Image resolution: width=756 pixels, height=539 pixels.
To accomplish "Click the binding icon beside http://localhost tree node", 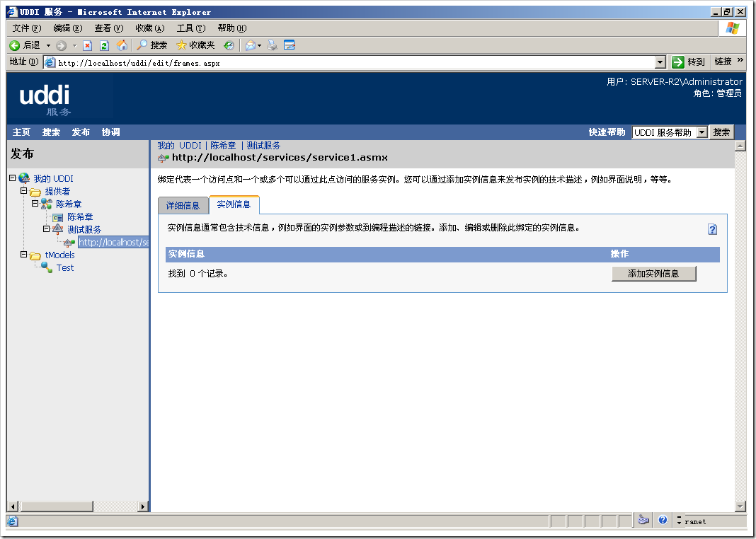I will (69, 243).
